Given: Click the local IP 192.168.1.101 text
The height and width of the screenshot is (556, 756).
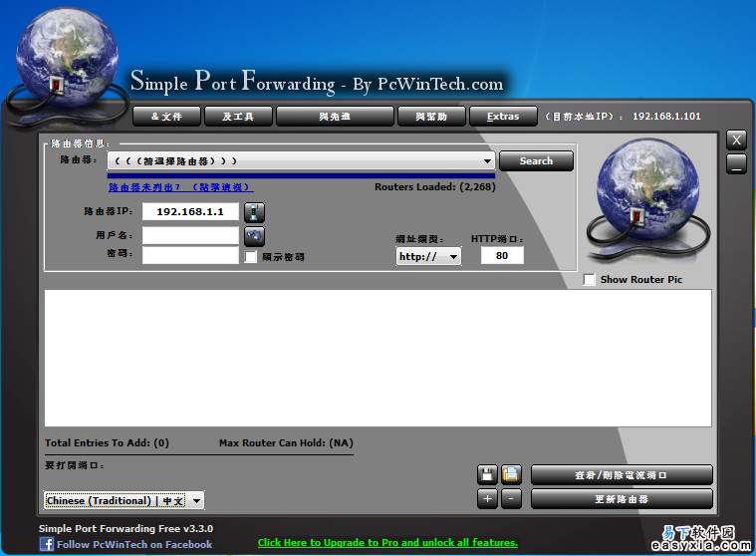Looking at the screenshot, I should [x=666, y=117].
